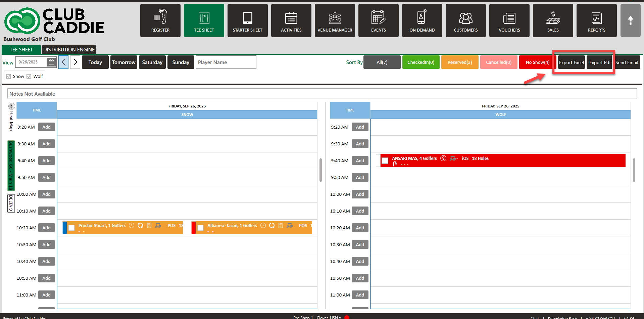644x319 pixels.
Task: Open the Register module
Action: tap(160, 20)
